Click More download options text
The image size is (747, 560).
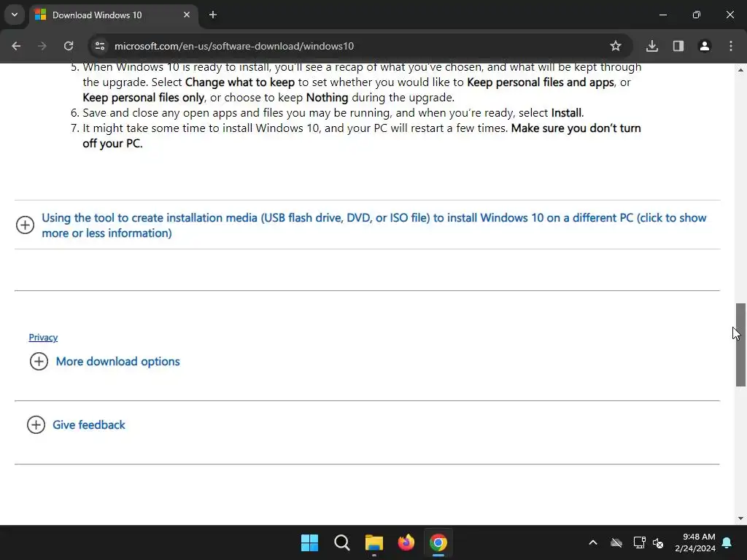click(x=117, y=362)
